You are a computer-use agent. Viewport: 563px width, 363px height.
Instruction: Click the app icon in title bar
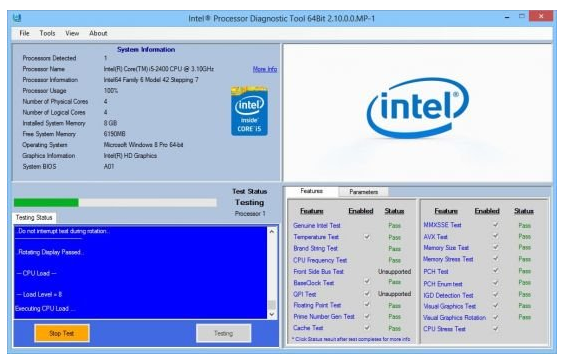pos(17,18)
